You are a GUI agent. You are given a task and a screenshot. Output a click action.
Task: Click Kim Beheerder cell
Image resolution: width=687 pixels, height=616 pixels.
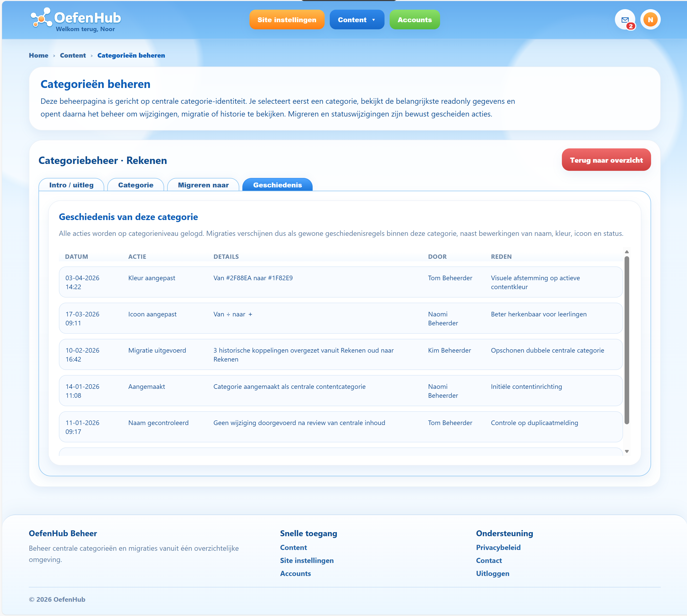449,350
